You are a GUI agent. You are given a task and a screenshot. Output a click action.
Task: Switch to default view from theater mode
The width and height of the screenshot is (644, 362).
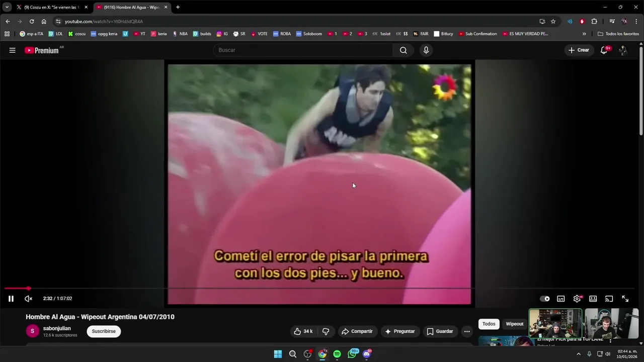[x=593, y=299]
